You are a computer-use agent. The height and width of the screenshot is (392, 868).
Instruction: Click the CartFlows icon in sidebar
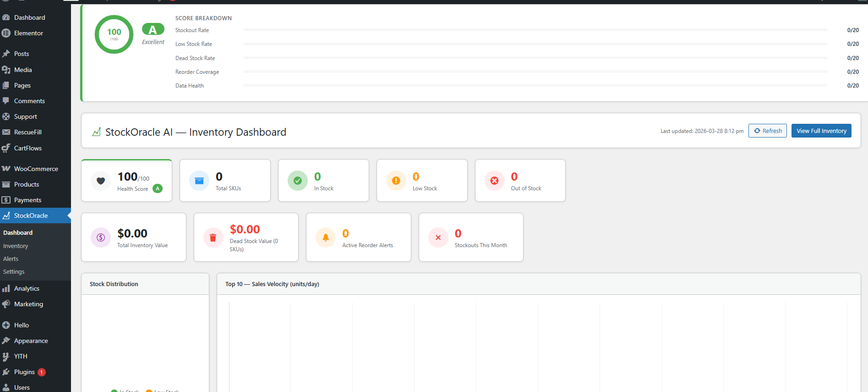(6, 148)
